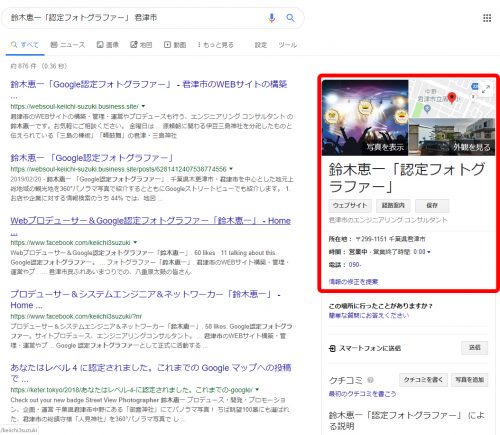This screenshot has height=435, width=500.
Task: Expand dropdown arrow beside the business.site/posts URL
Action: point(231,169)
